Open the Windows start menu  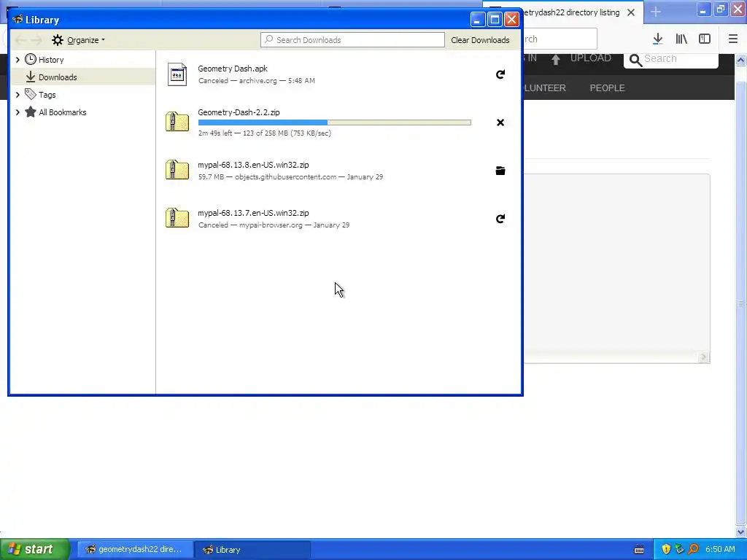tap(34, 550)
